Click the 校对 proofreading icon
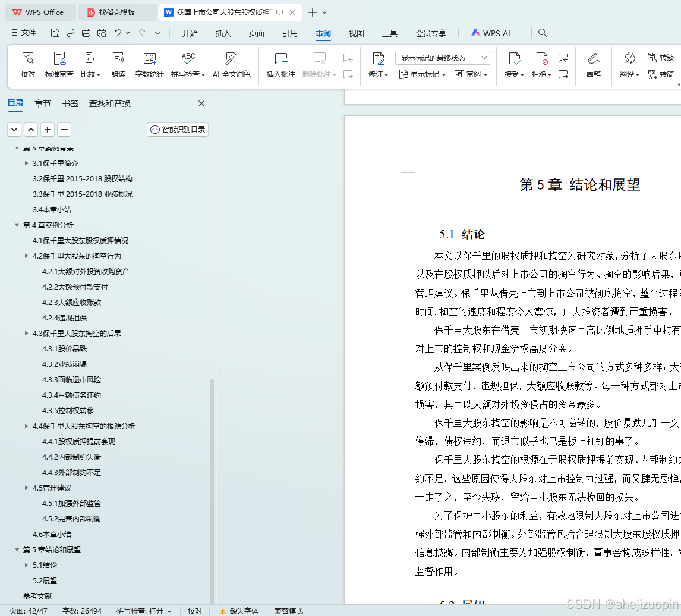The width and height of the screenshot is (681, 616). (28, 65)
